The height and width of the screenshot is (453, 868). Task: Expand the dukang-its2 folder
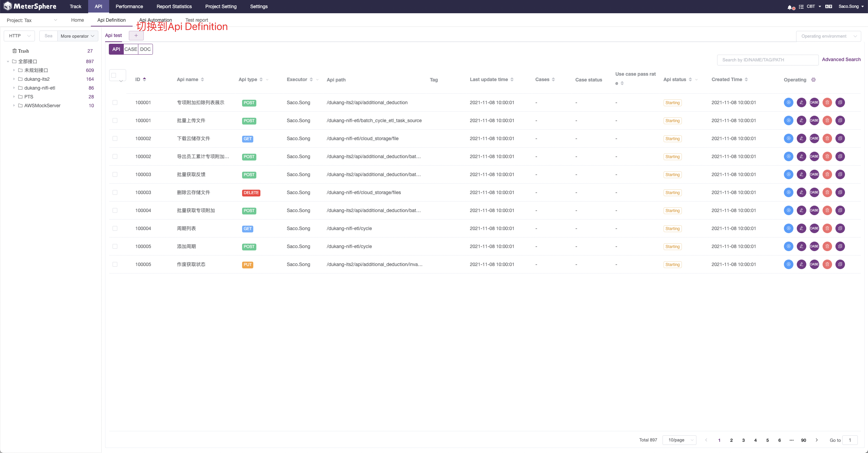pyautogui.click(x=14, y=79)
